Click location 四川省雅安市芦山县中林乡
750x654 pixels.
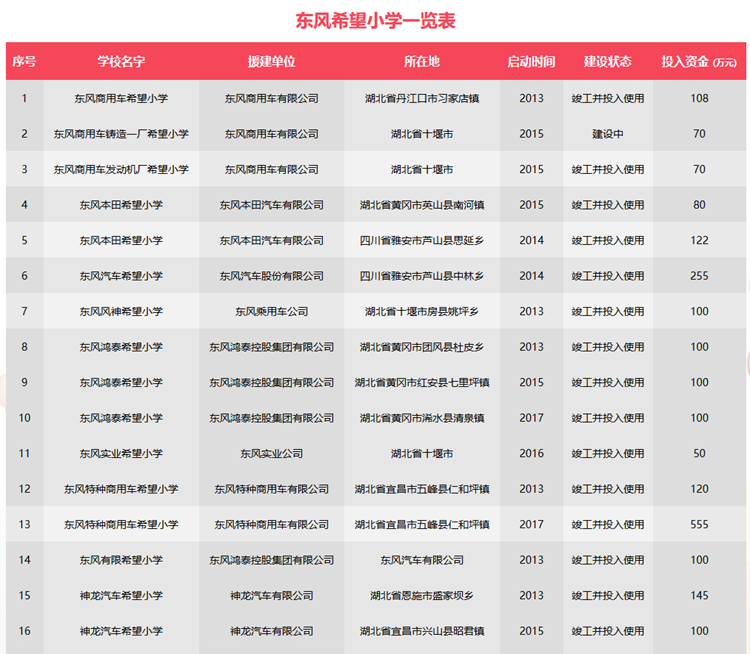[422, 276]
